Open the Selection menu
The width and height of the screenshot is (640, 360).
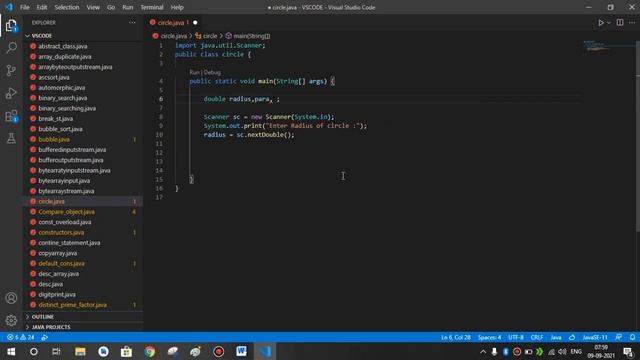tap(67, 7)
